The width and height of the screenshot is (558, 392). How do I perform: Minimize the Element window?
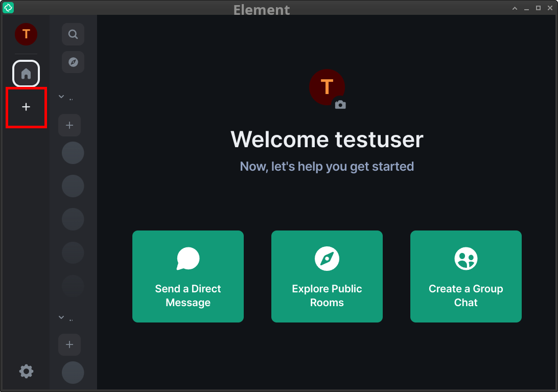(526, 8)
